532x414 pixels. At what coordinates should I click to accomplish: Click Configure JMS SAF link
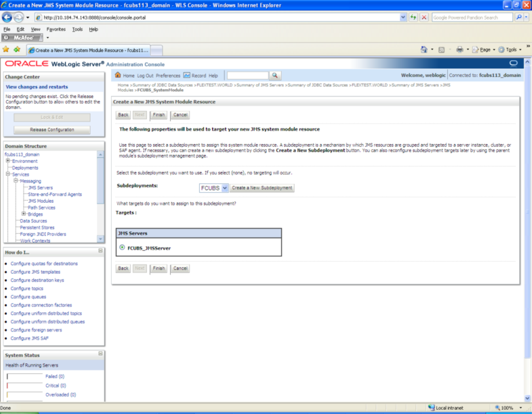30,338
